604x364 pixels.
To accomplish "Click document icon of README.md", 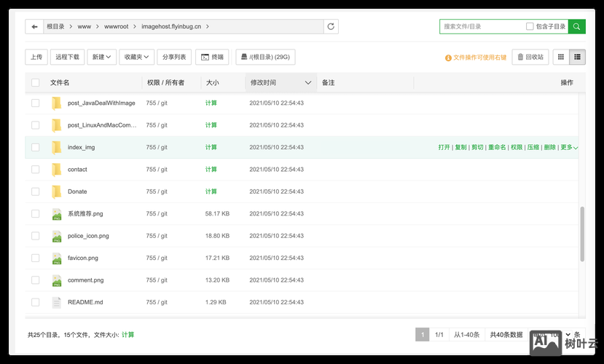I will [57, 302].
